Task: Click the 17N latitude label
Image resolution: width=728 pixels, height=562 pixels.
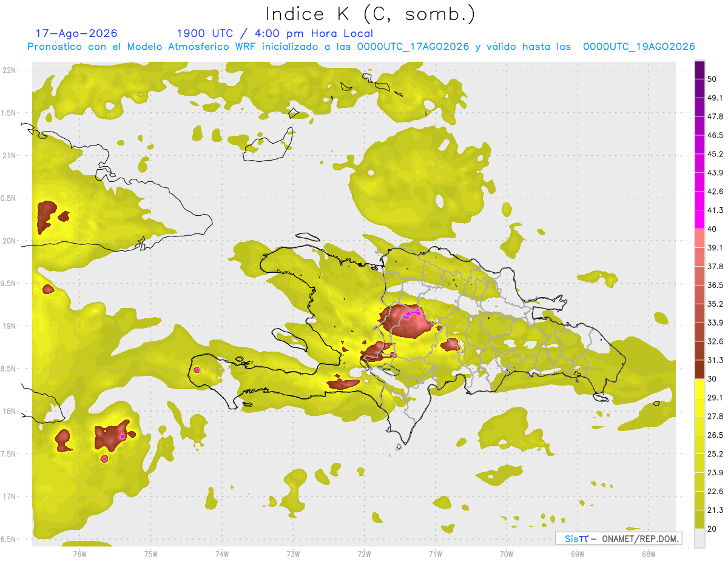Action: point(10,497)
